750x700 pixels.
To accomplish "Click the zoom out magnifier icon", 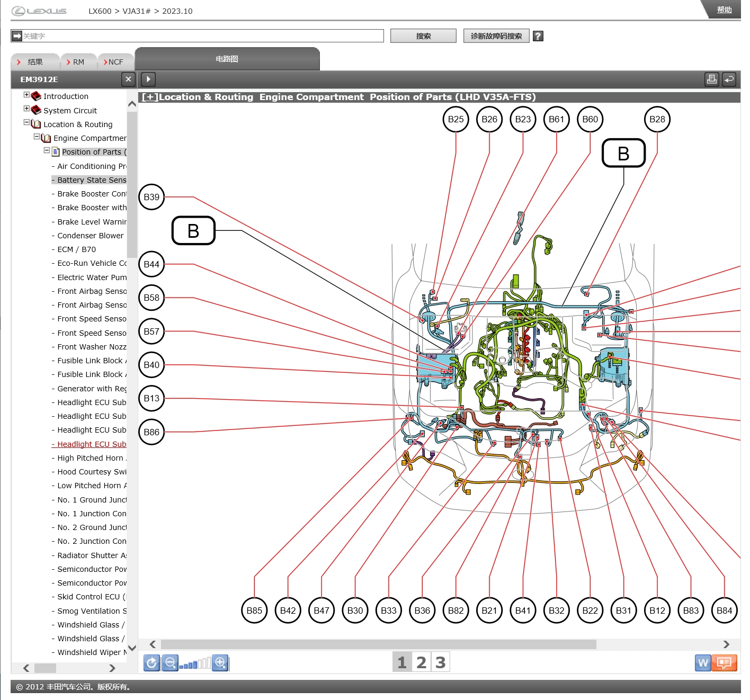I will [x=170, y=663].
